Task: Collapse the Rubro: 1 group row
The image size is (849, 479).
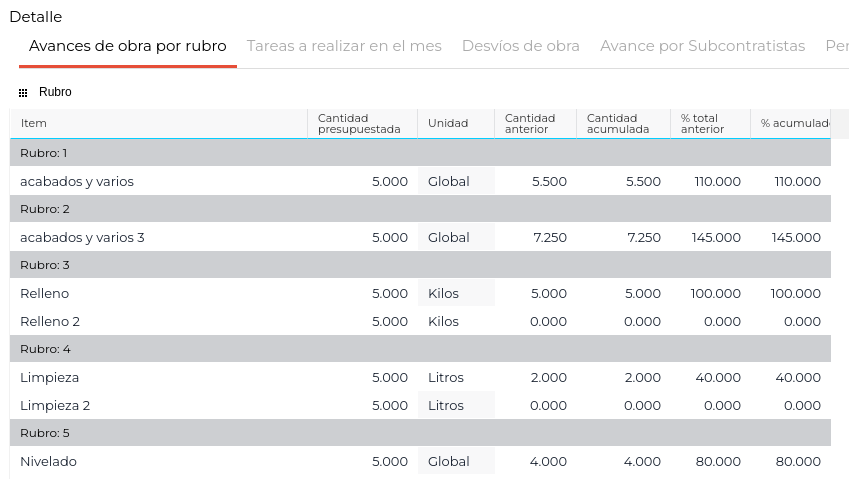Action: click(x=44, y=153)
